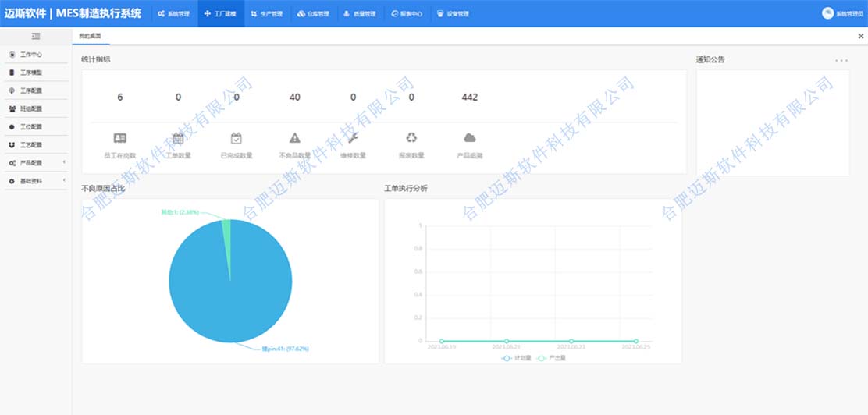Image resolution: width=868 pixels, height=415 pixels.
Task: Open 工作中心 from the sidebar
Action: tap(31, 55)
